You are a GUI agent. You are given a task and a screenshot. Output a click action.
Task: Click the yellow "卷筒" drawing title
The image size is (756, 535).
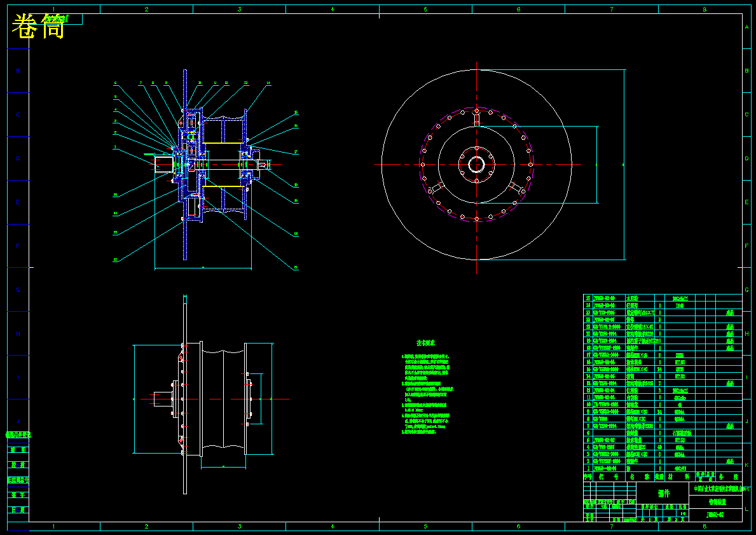pyautogui.click(x=38, y=26)
